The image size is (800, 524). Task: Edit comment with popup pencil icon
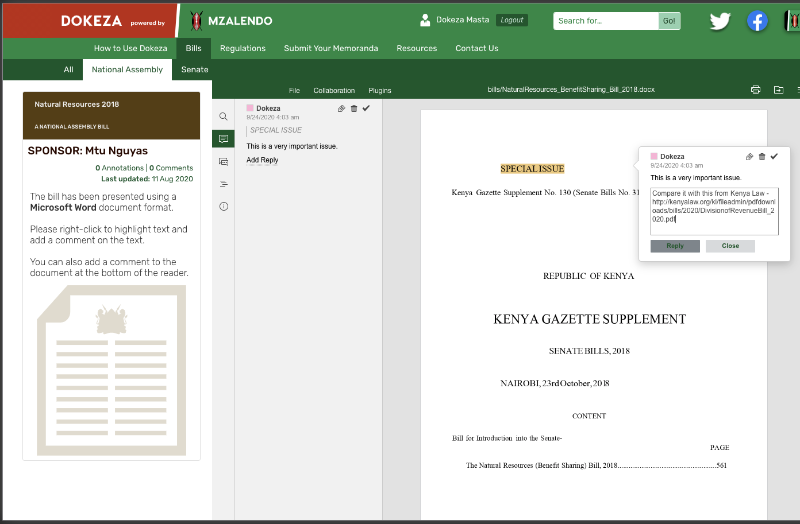(750, 156)
